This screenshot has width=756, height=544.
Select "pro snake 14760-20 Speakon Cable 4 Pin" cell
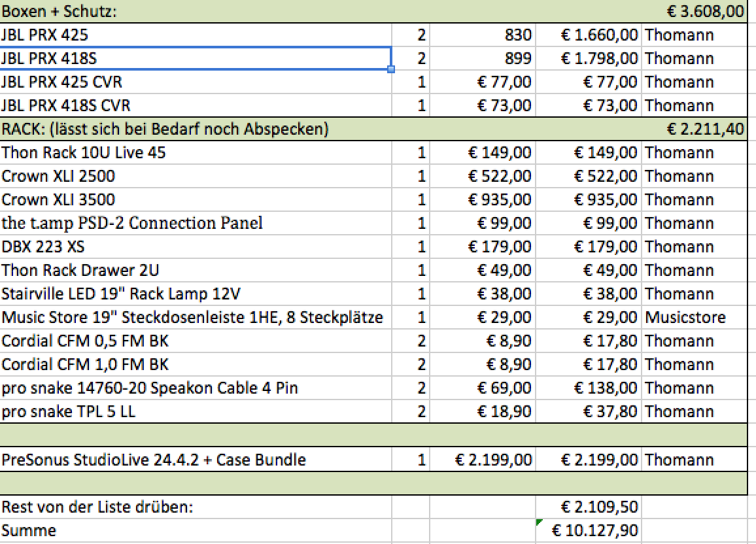[x=196, y=388]
